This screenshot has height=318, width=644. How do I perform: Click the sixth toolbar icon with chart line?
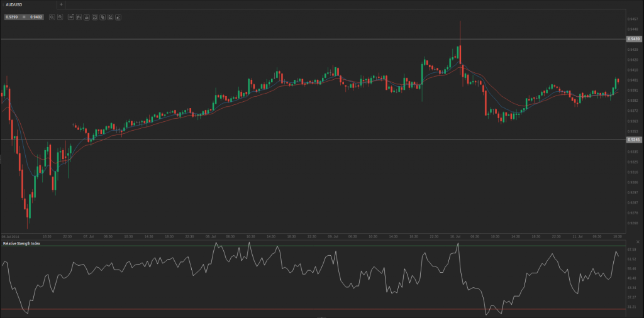click(x=94, y=17)
